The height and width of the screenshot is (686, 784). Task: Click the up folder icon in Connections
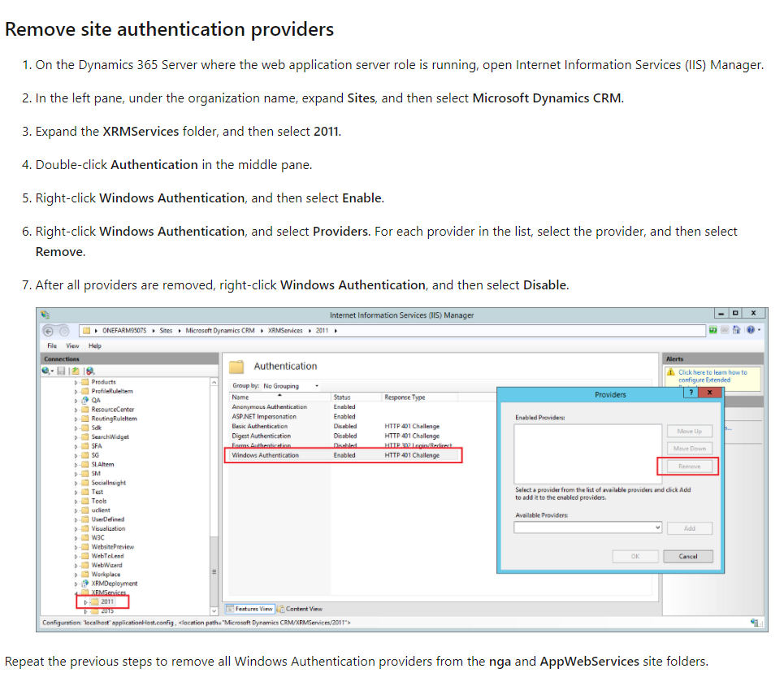(x=75, y=371)
